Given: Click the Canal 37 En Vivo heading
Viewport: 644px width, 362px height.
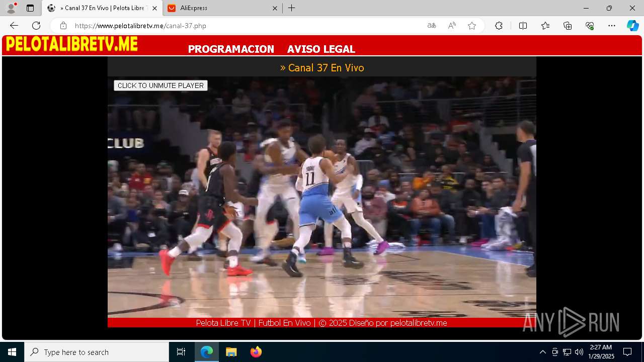Looking at the screenshot, I should coord(322,68).
